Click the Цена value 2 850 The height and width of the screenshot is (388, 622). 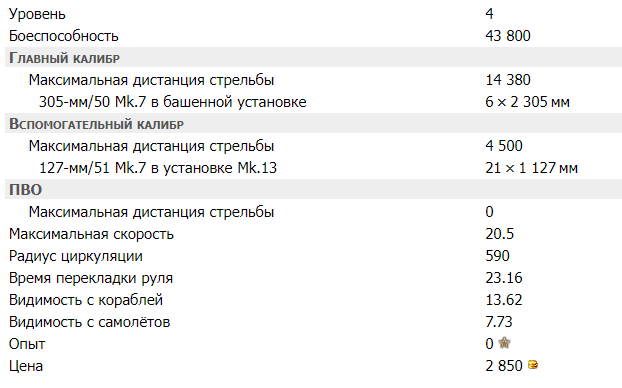tap(504, 365)
